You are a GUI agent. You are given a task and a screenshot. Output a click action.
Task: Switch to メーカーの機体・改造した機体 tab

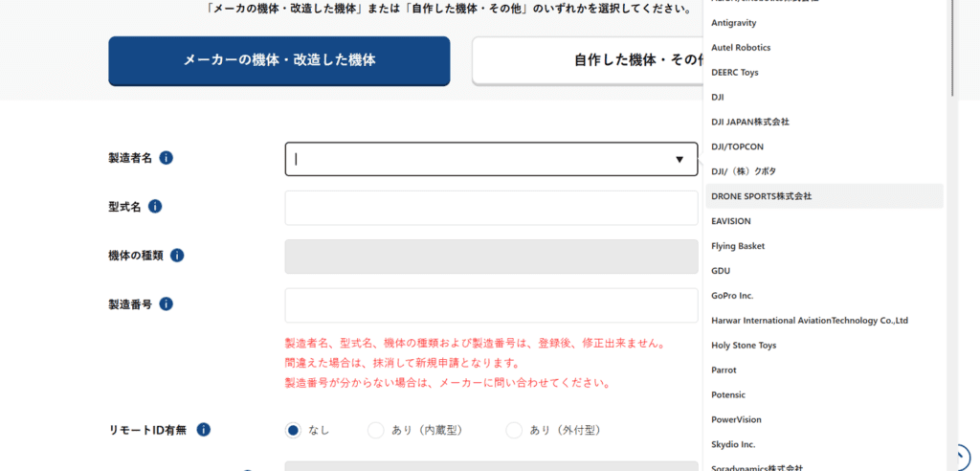(279, 60)
